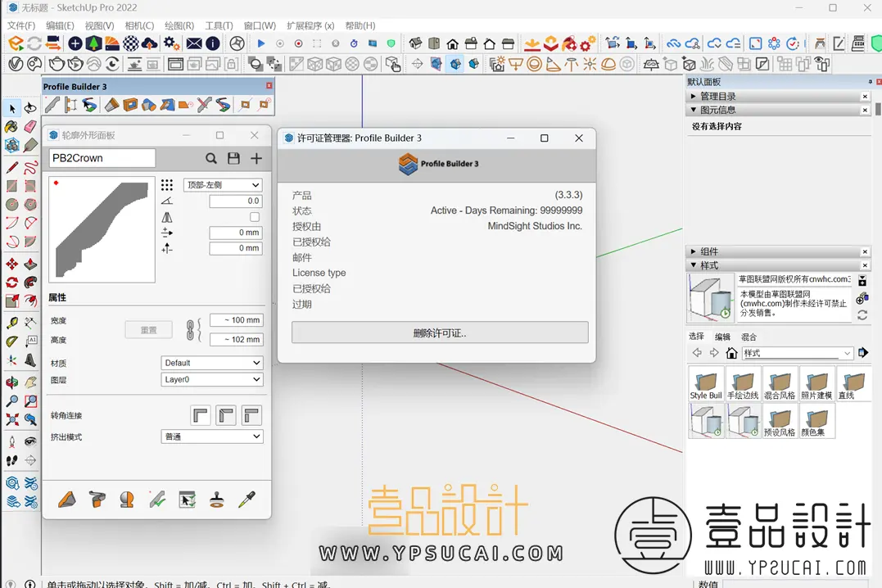Image resolution: width=882 pixels, height=588 pixels.
Task: Add a new profile with plus icon
Action: pos(256,159)
